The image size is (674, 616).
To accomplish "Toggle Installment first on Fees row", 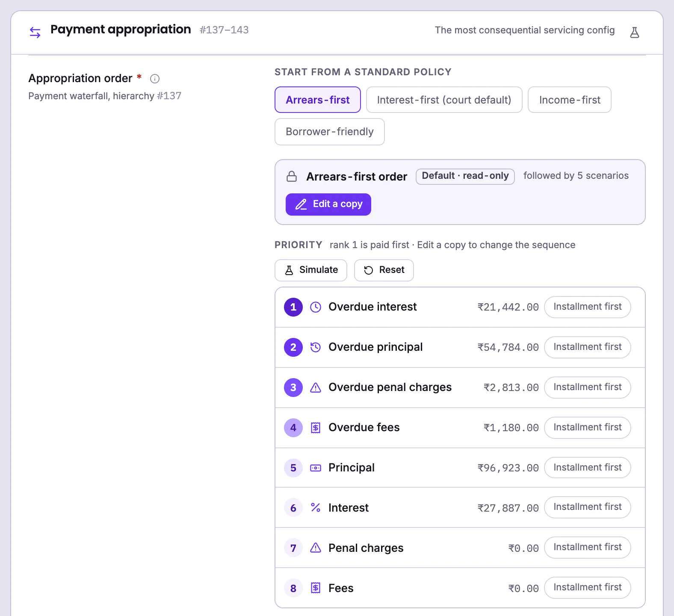I will 588,588.
